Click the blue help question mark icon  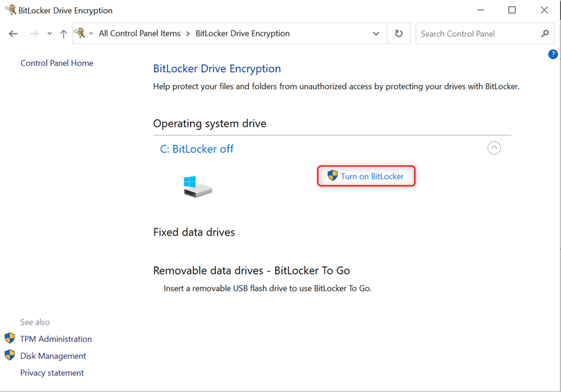tap(553, 54)
